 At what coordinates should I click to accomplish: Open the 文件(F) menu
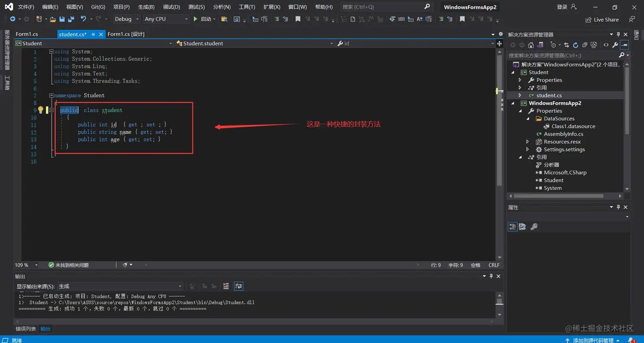(26, 7)
